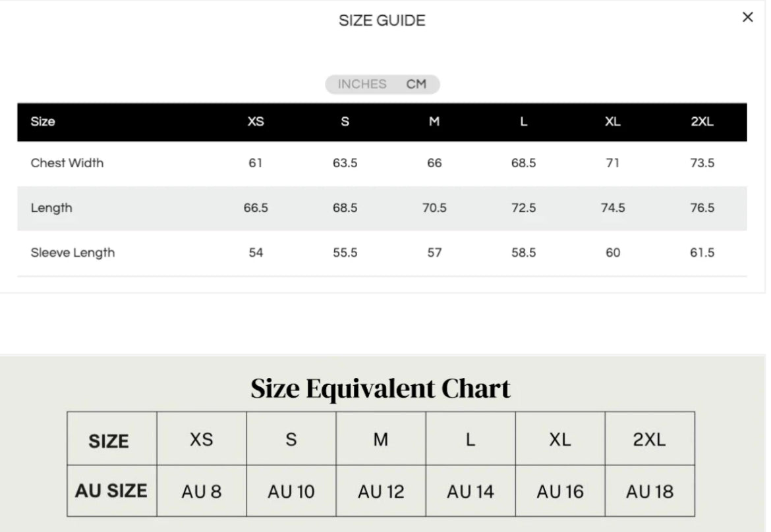Select the AU 8 cell

coord(202,491)
